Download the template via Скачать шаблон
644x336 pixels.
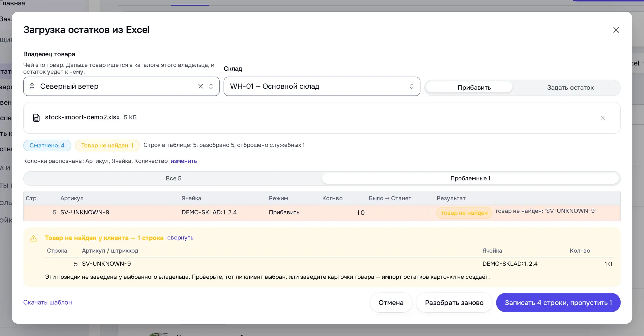tap(47, 302)
